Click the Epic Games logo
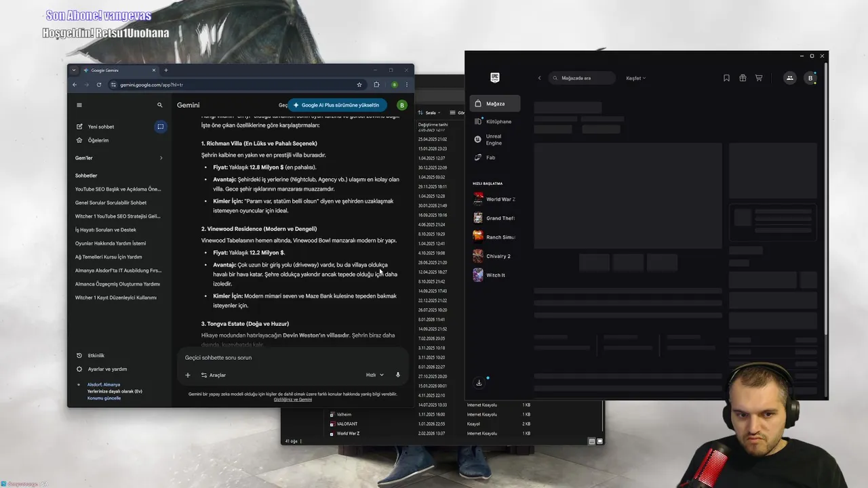The width and height of the screenshot is (868, 488). click(x=495, y=78)
